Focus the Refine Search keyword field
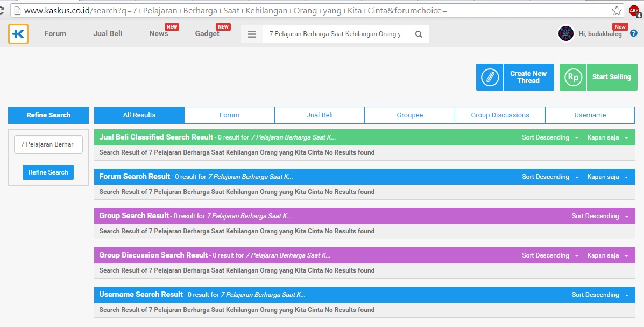 point(48,144)
